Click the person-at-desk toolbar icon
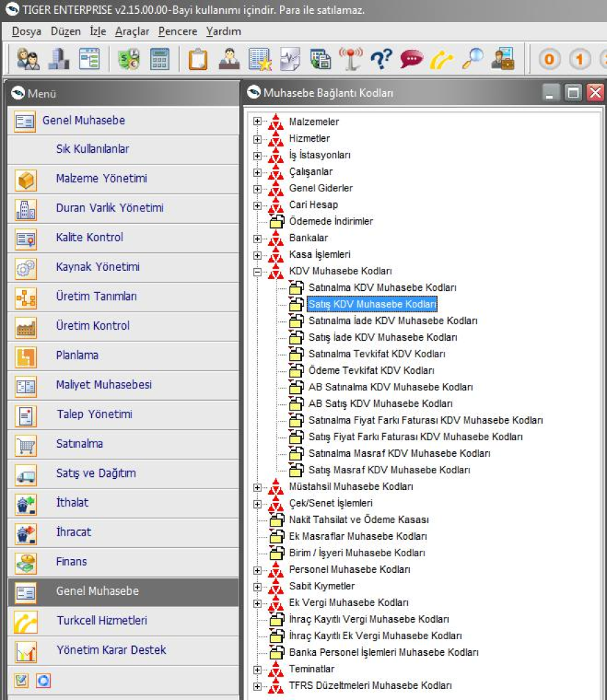This screenshot has height=700, width=607. click(x=229, y=59)
